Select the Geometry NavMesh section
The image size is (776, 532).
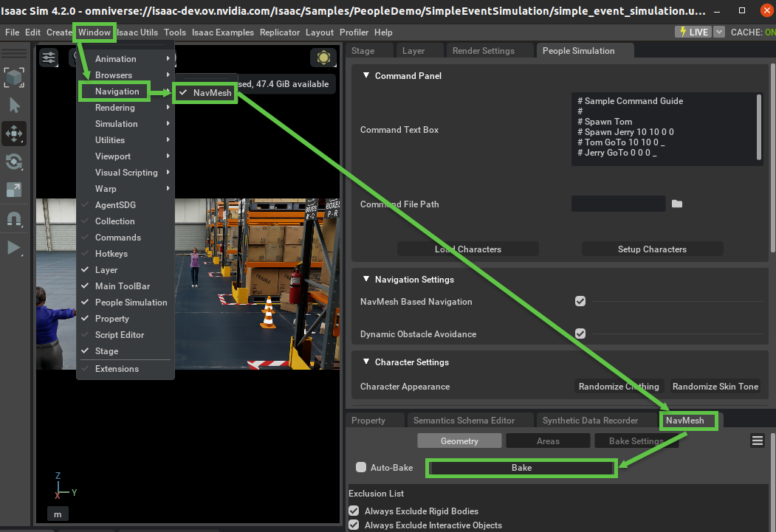(459, 441)
